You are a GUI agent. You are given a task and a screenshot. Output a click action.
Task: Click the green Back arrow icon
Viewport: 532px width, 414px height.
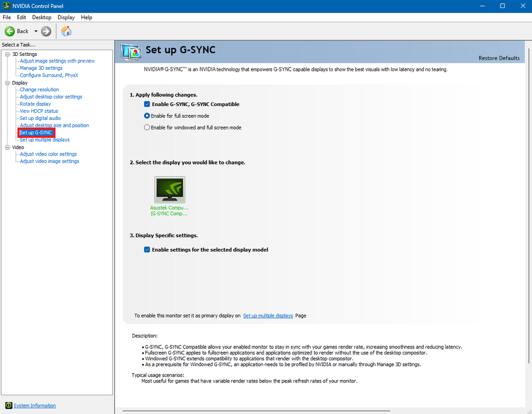[x=10, y=31]
